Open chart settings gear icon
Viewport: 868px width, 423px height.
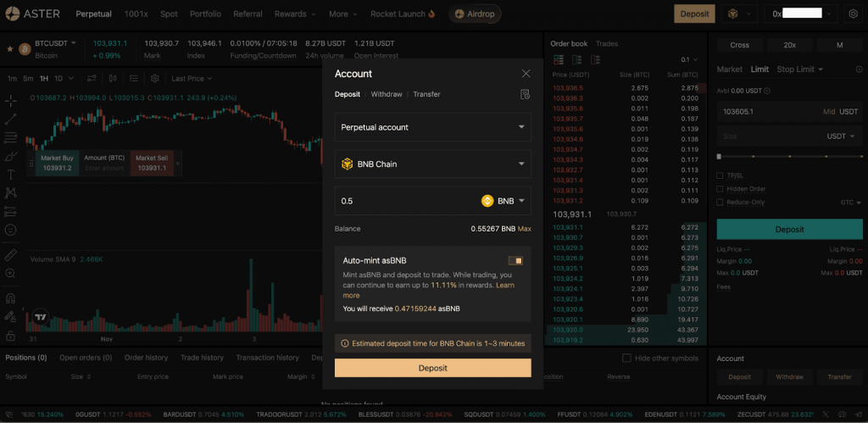pos(155,78)
